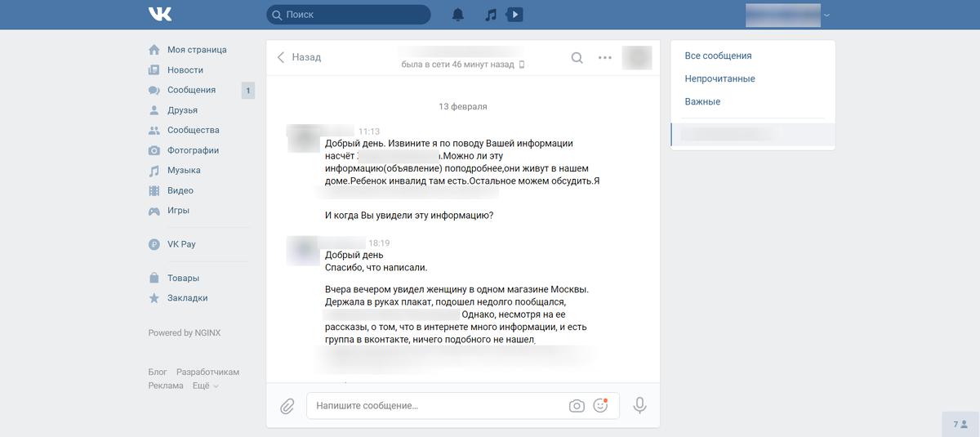This screenshot has width=980, height=437.
Task: Attach a file with the paperclip icon
Action: coord(287,406)
